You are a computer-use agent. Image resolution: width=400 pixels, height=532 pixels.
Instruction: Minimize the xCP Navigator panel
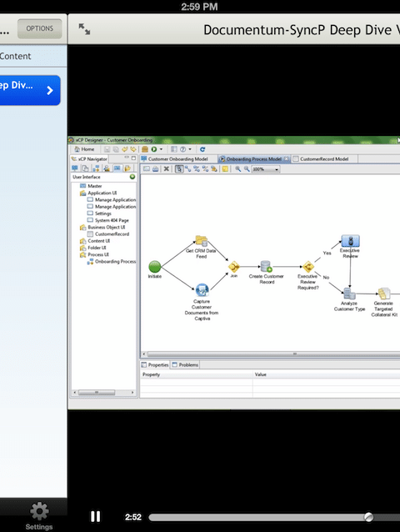coord(127,158)
